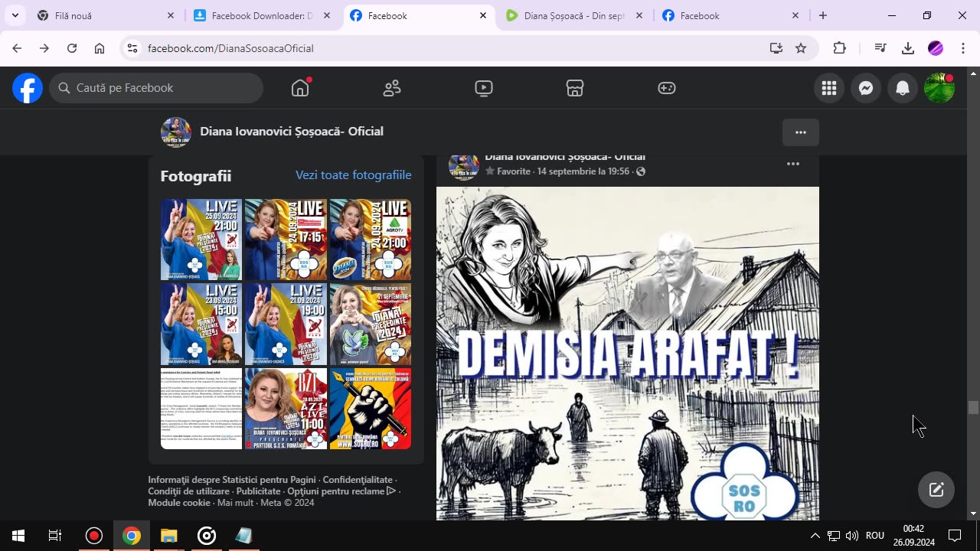Open the Friends icon in top navigation
The height and width of the screenshot is (551, 980).
[392, 88]
